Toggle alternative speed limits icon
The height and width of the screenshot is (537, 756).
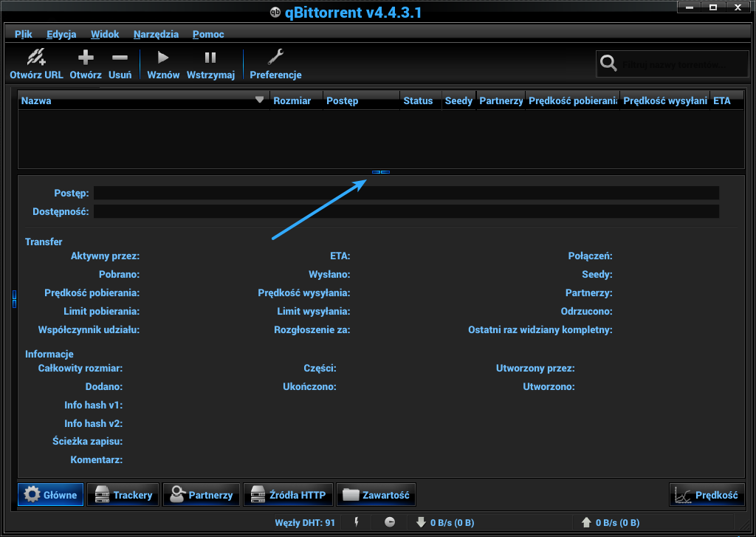coord(390,522)
